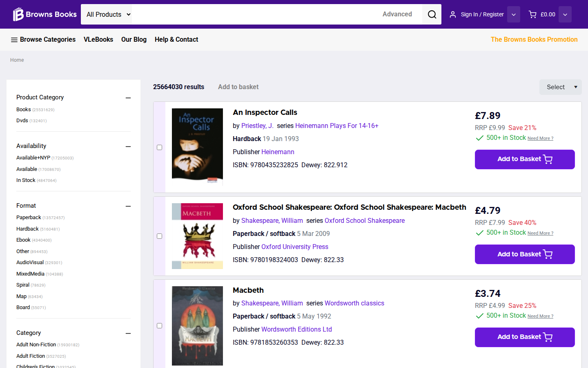Filter by Adult Fiction category
Screen dimensions: 588x368
[31, 356]
